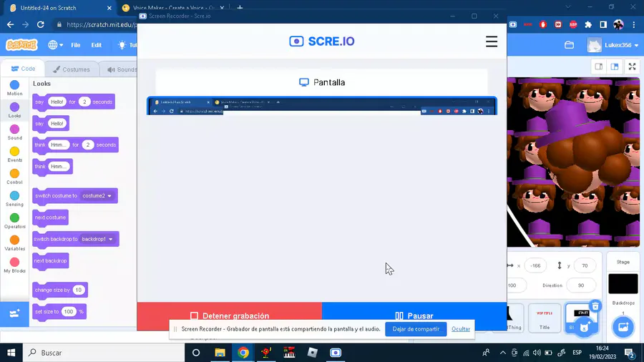This screenshot has height=362, width=644.
Task: Show hidden system tray icons
Action: coord(503,353)
